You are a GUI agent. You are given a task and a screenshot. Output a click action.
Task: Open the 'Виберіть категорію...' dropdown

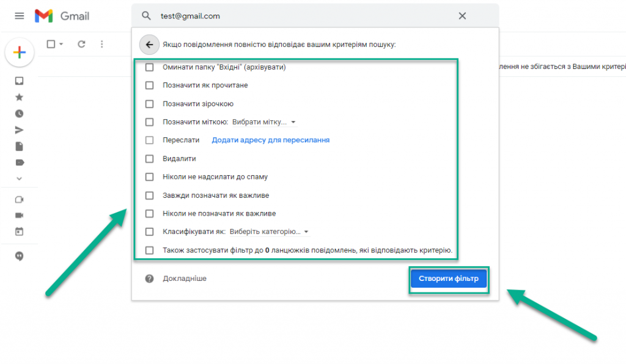(270, 231)
